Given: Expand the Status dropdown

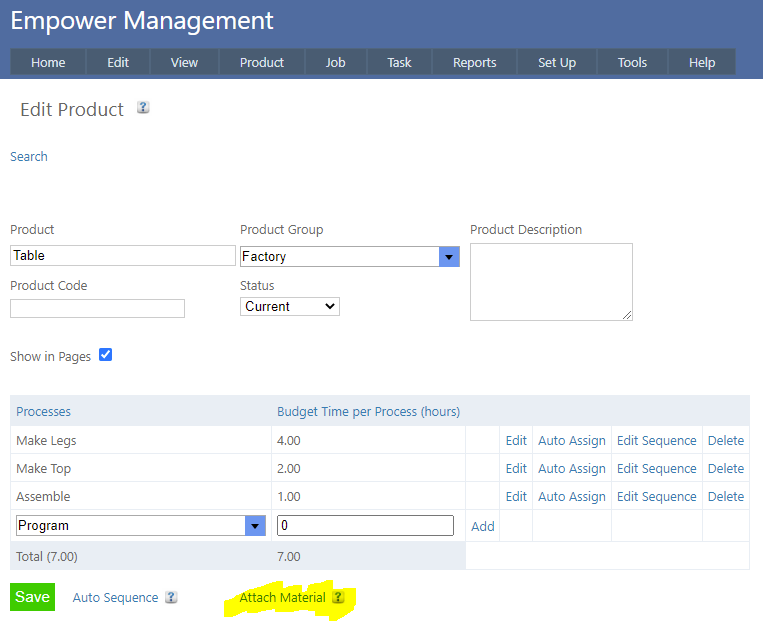Looking at the screenshot, I should 290,307.
